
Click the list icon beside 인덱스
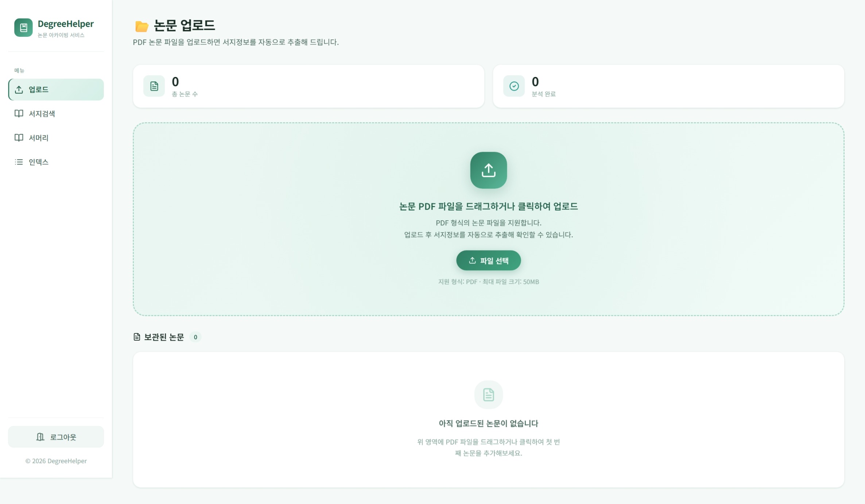[x=19, y=162]
